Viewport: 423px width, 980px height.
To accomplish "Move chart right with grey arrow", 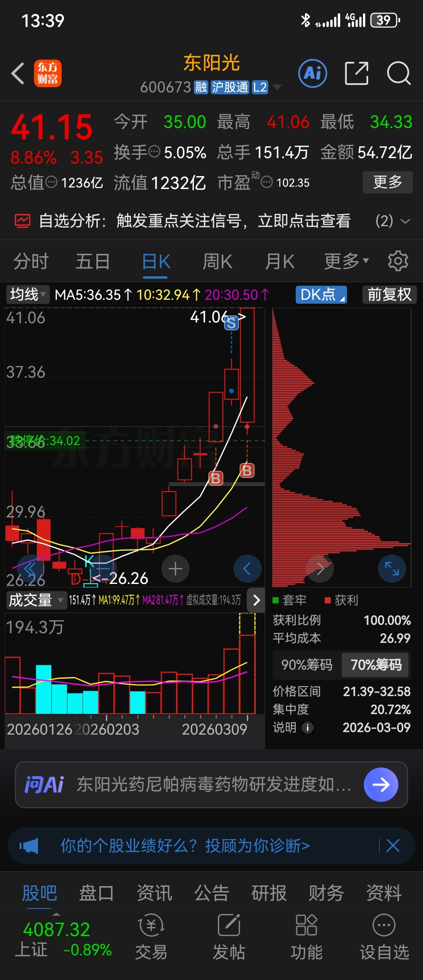I will coord(320,569).
